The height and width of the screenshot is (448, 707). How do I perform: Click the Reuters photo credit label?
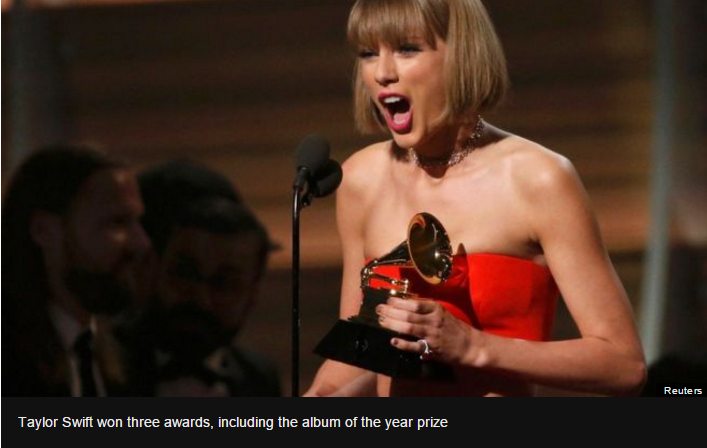point(682,390)
